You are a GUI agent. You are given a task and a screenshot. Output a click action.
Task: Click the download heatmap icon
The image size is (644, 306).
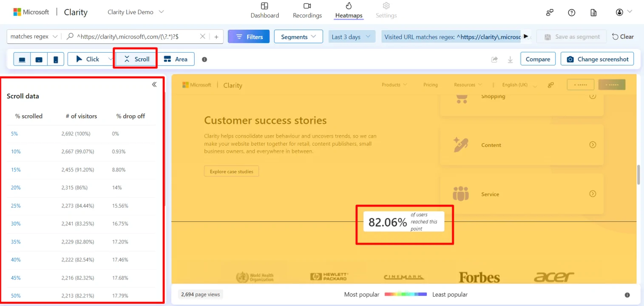(x=510, y=59)
